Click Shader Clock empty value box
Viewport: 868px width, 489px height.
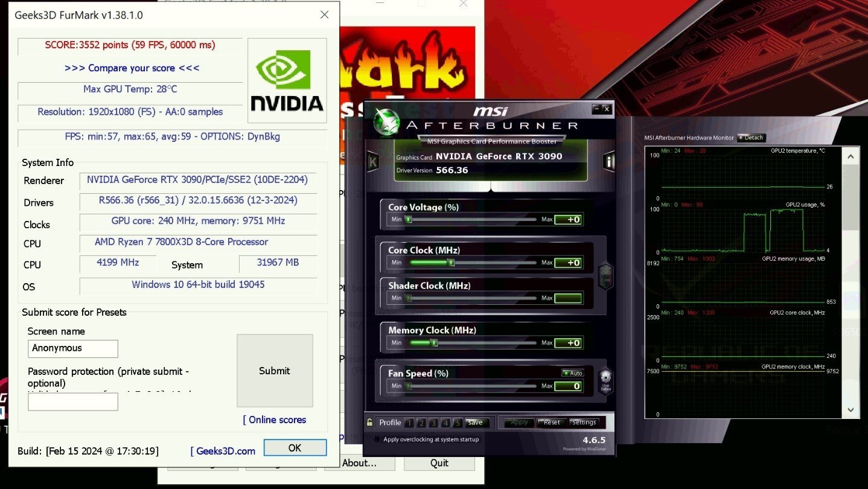pyautogui.click(x=569, y=298)
